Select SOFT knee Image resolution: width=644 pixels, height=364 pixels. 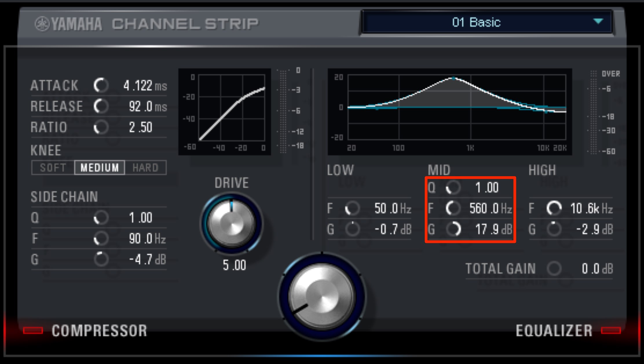pyautogui.click(x=53, y=168)
